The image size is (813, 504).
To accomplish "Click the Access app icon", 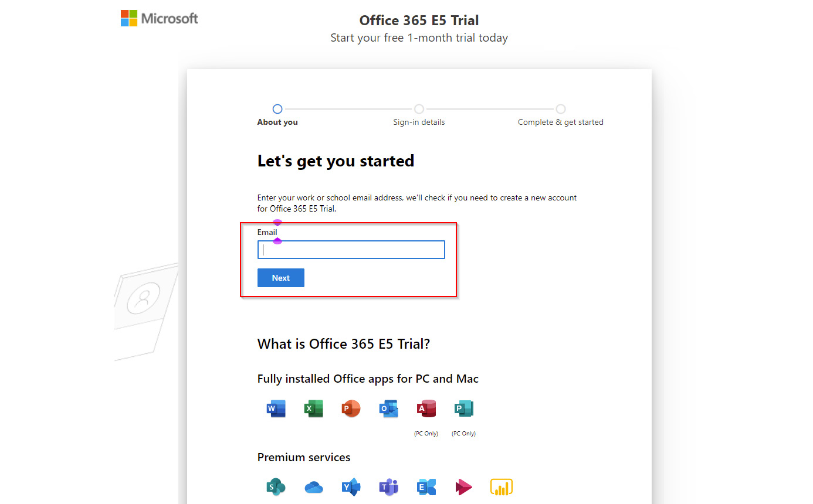I will [x=426, y=408].
